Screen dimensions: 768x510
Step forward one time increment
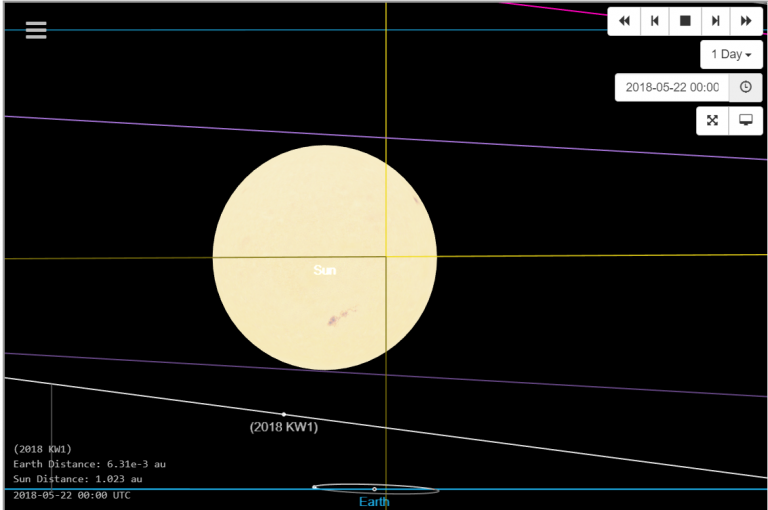coord(716,21)
